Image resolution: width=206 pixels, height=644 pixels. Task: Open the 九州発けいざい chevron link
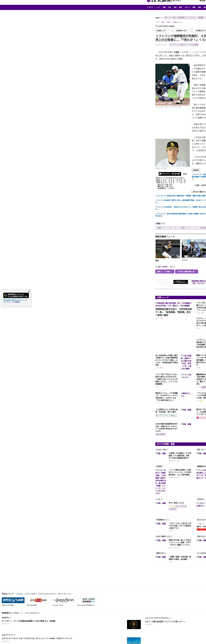[184, 30]
